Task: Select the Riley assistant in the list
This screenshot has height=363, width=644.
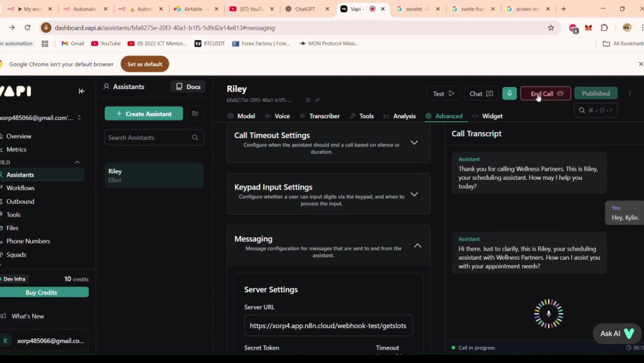Action: (x=154, y=175)
